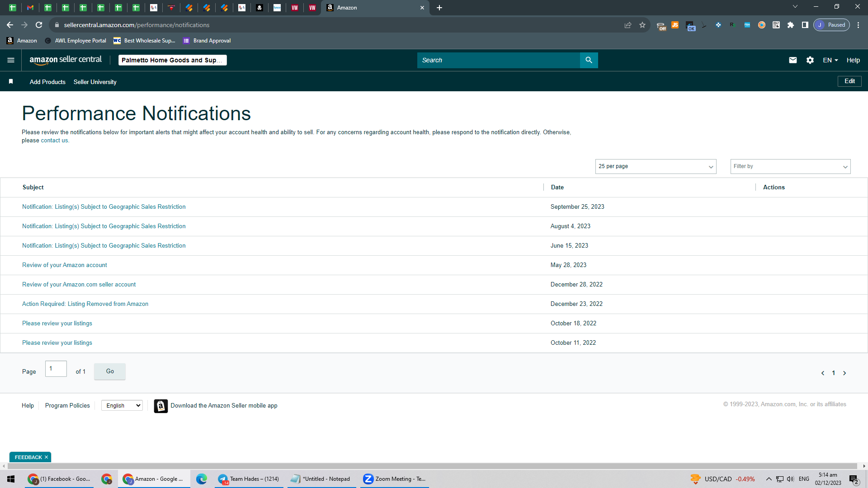
Task: Click pagination page number 1
Action: pos(834,373)
